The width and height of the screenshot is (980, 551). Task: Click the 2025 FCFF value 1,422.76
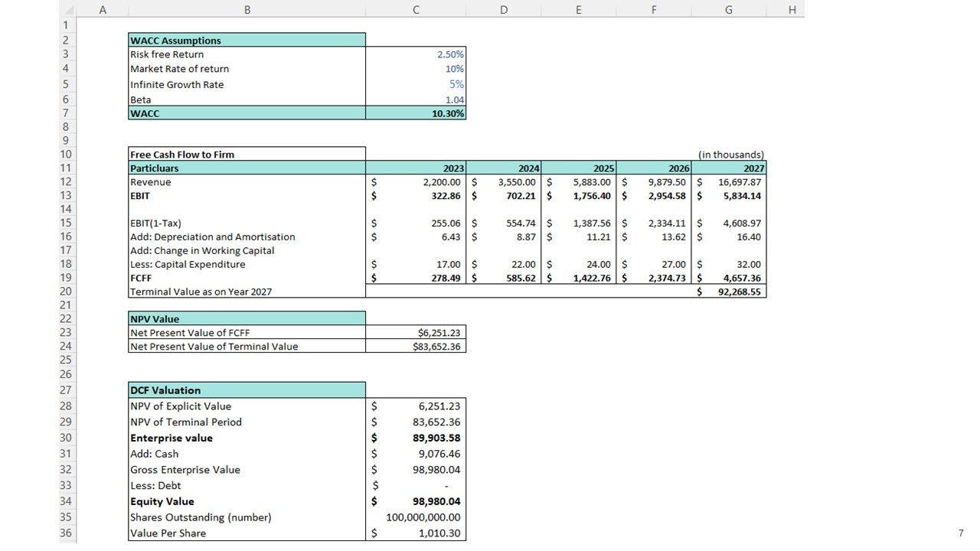(578, 278)
